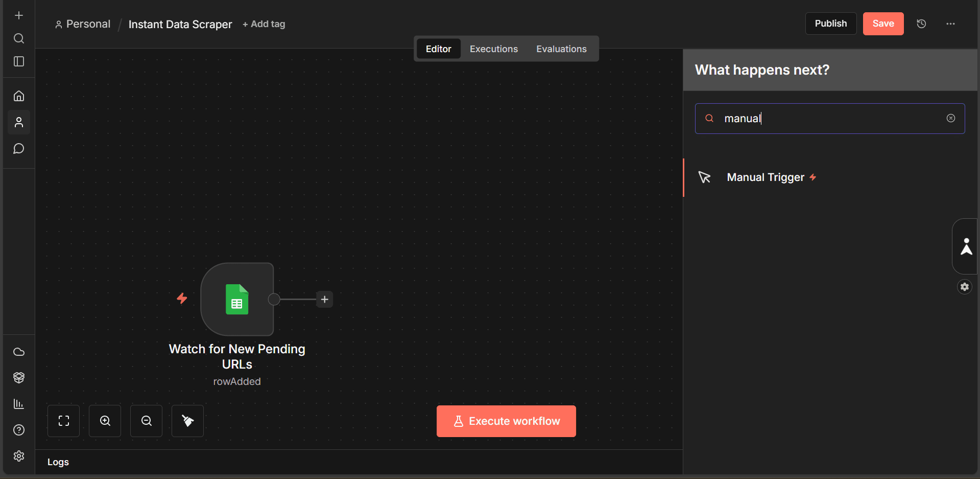The image size is (980, 479).
Task: Click the Execute workflow button
Action: click(506, 421)
